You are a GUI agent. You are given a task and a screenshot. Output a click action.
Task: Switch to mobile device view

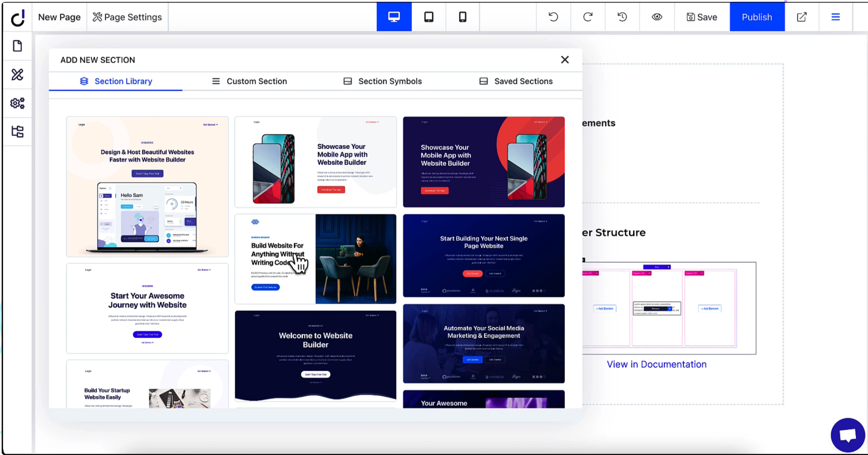click(x=463, y=17)
